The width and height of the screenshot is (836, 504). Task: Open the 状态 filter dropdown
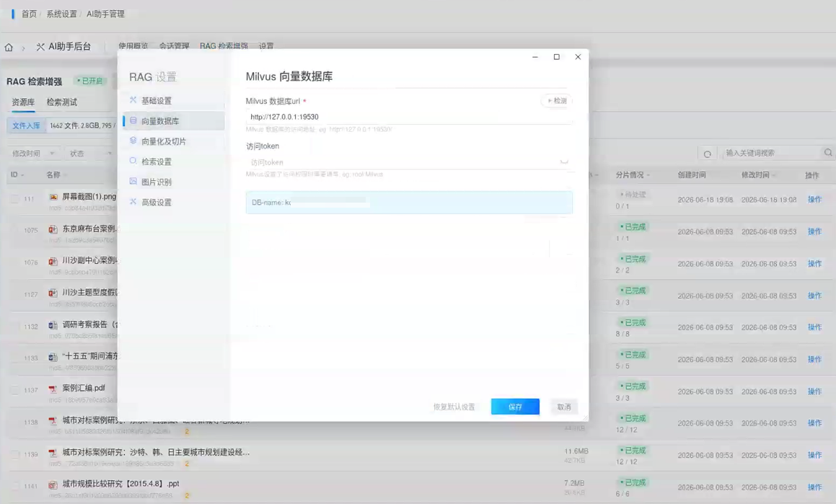(89, 154)
